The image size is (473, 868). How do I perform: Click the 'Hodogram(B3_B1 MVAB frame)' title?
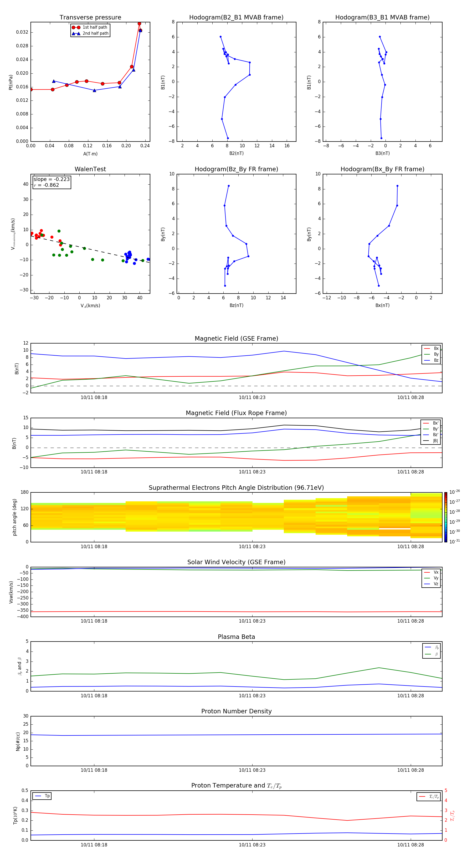(x=382, y=18)
